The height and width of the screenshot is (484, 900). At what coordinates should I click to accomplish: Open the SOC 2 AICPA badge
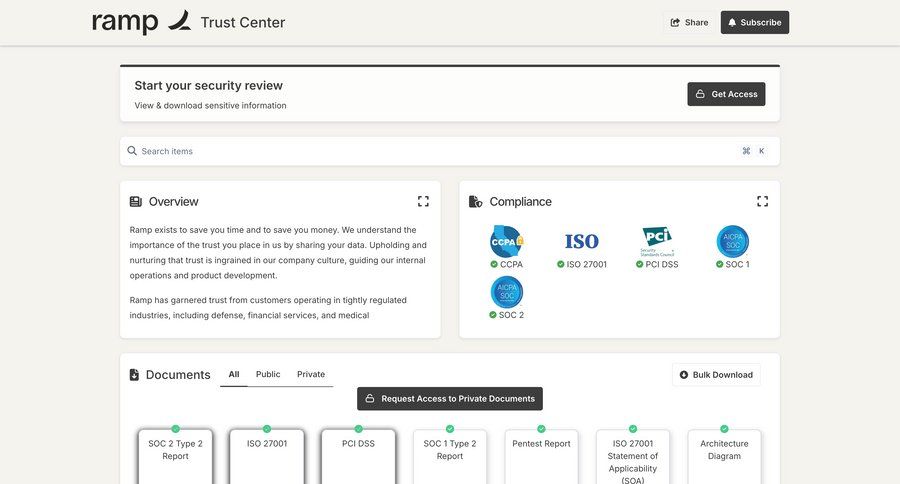pos(507,292)
